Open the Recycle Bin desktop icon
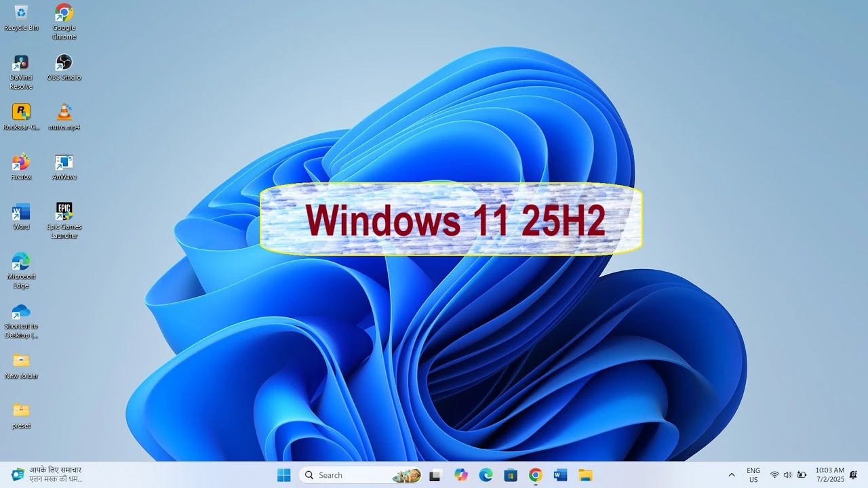The image size is (868, 488). (21, 18)
